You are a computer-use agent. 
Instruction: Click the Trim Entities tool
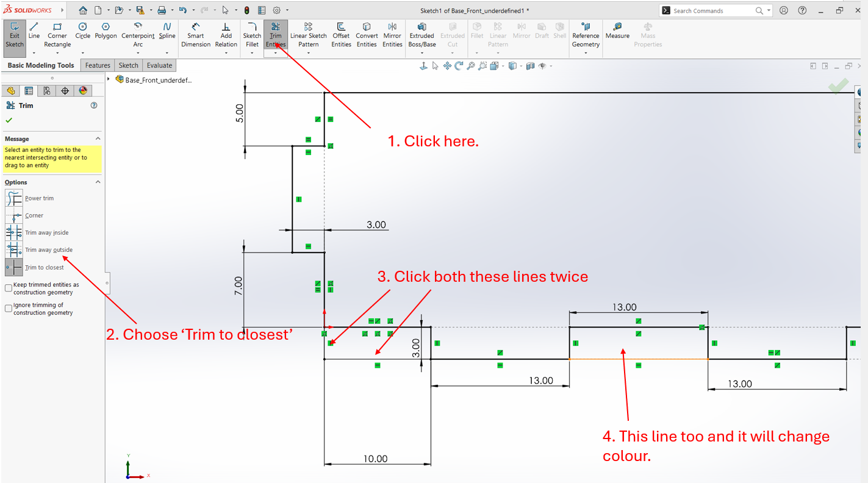276,35
